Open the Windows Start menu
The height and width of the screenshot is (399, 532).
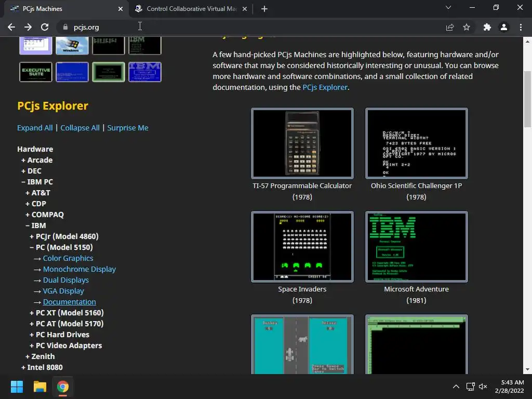17,387
